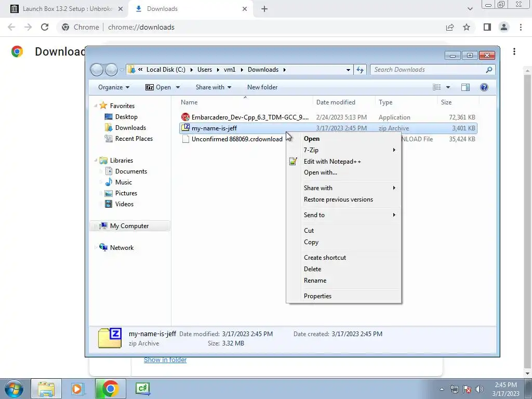Open the Chrome side panel icon
532x399 pixels.
pos(487,27)
